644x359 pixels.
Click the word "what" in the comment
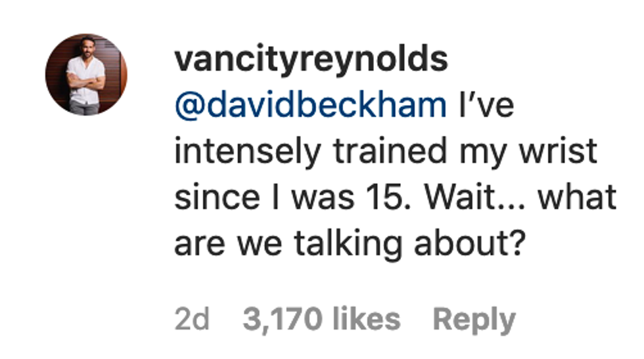(x=577, y=198)
